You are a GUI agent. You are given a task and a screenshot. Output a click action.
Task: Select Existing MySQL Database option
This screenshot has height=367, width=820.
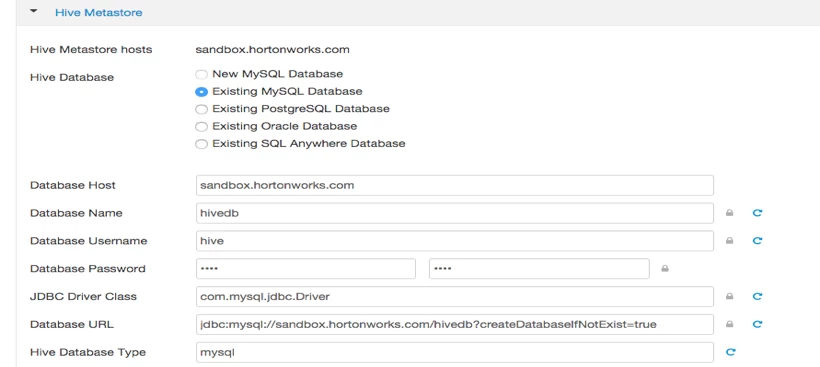pyautogui.click(x=201, y=91)
